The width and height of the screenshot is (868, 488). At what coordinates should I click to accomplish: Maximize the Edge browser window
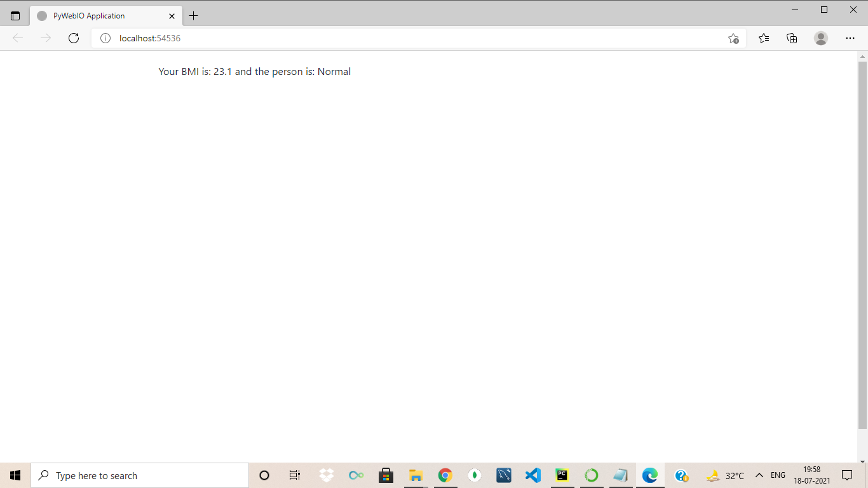tap(824, 10)
